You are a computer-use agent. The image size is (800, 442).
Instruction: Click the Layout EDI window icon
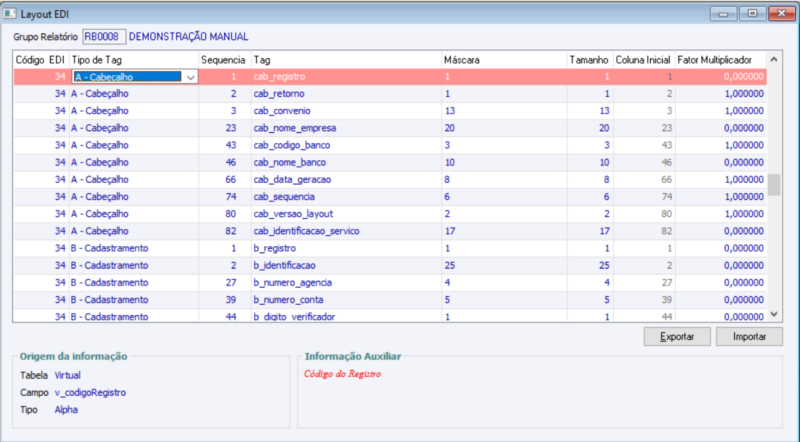tap(10, 14)
